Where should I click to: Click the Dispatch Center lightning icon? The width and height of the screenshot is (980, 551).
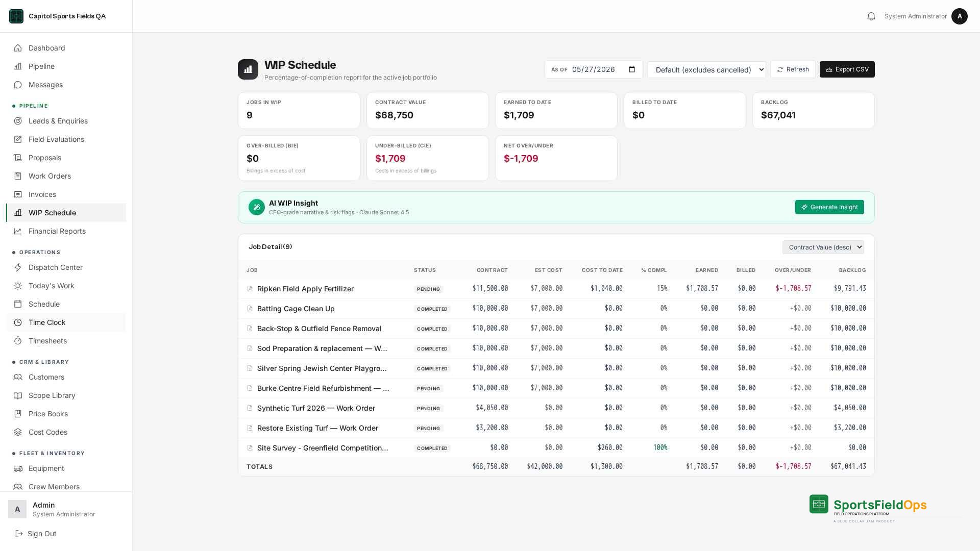click(x=18, y=267)
